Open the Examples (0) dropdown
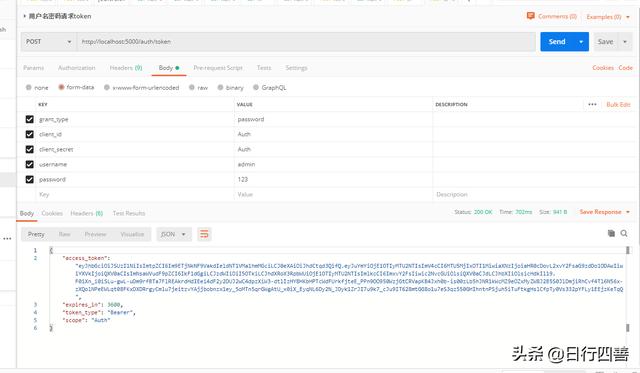 (x=608, y=17)
